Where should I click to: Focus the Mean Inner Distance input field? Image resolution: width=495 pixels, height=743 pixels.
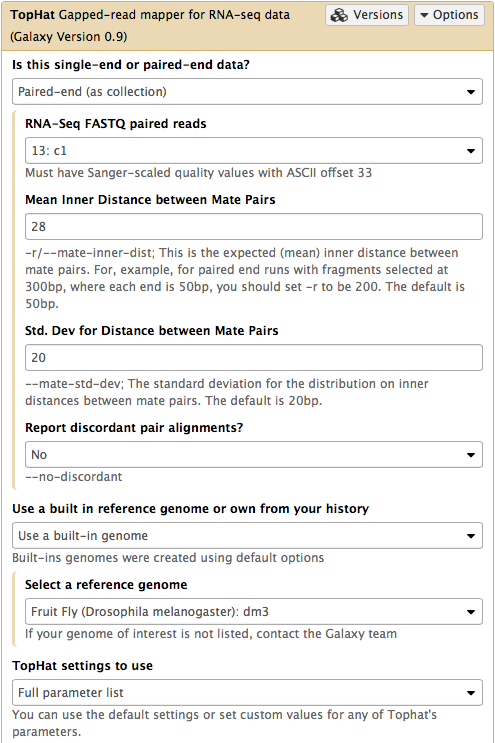click(254, 227)
